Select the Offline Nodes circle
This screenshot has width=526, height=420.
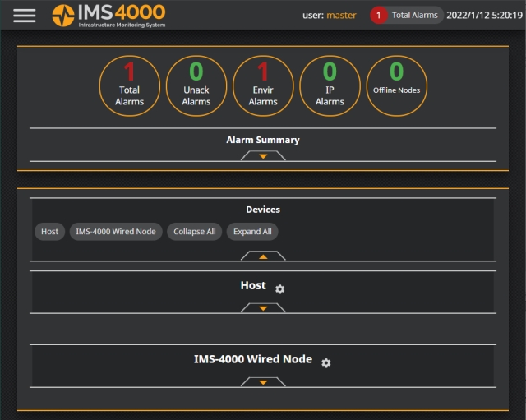(x=396, y=85)
